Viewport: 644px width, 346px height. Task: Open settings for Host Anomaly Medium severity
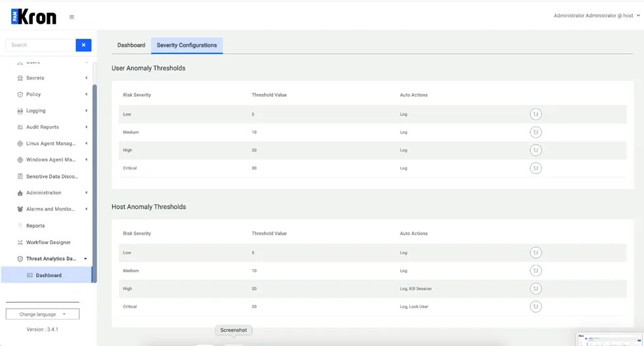point(536,270)
